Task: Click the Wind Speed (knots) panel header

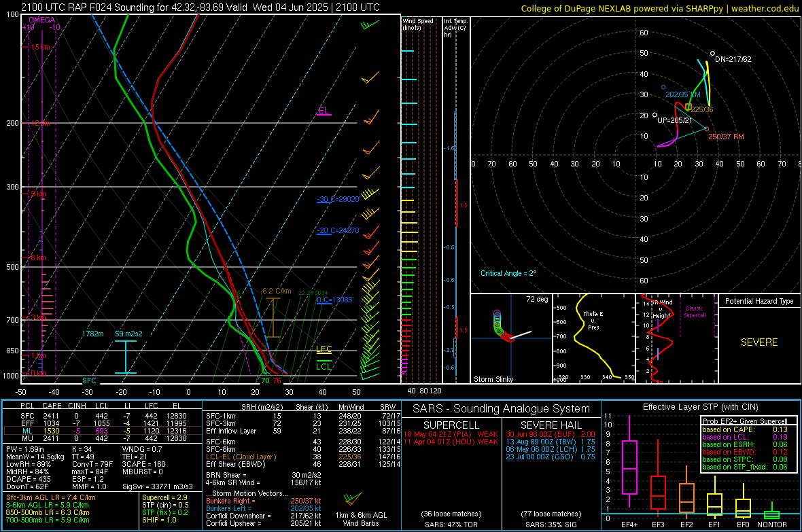Action: [x=418, y=24]
